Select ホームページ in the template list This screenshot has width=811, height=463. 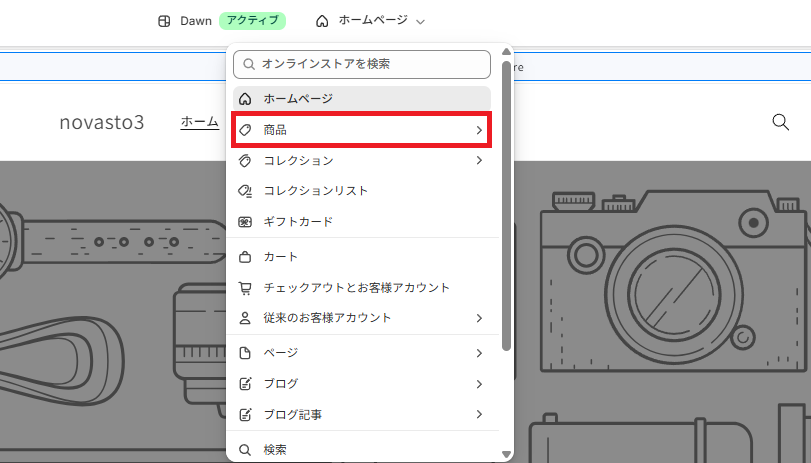click(x=362, y=98)
